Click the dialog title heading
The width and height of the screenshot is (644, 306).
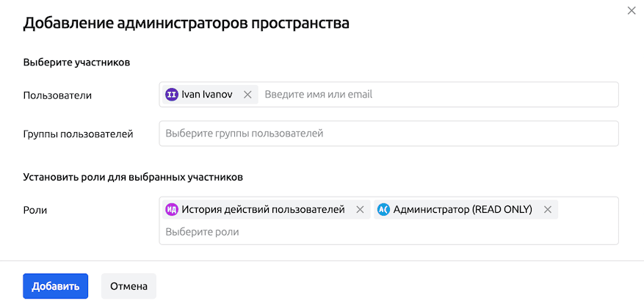pyautogui.click(x=186, y=23)
